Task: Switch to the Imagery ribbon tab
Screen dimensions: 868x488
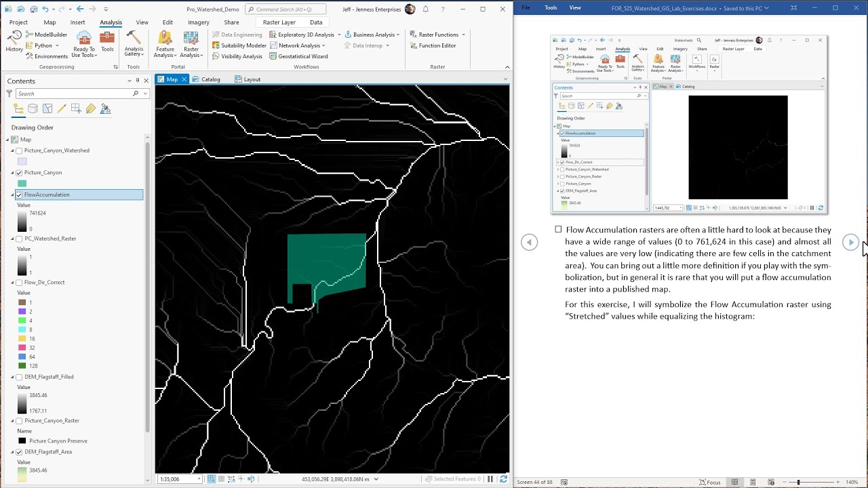Action: (x=199, y=22)
